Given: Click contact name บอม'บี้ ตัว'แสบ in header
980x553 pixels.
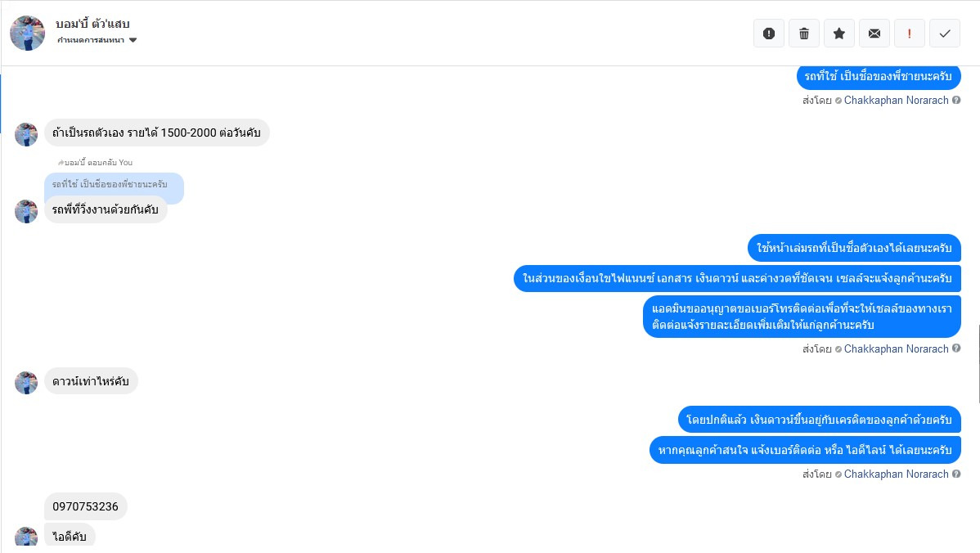Looking at the screenshot, I should point(92,24).
